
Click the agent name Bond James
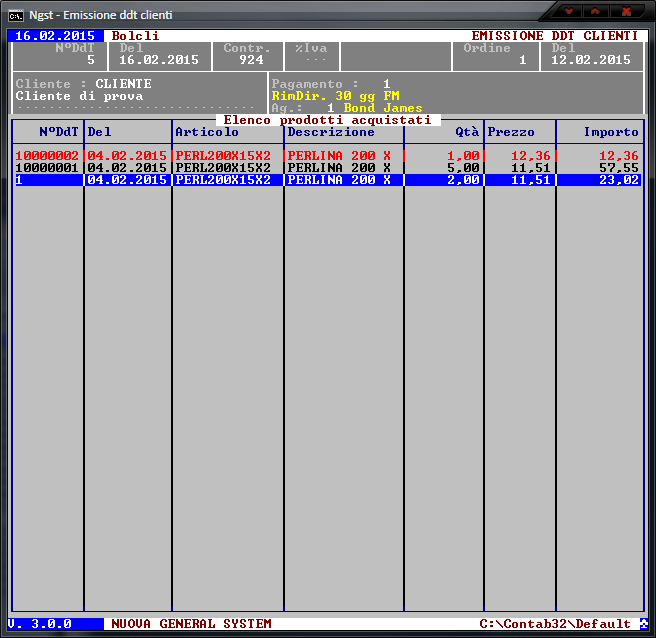383,108
